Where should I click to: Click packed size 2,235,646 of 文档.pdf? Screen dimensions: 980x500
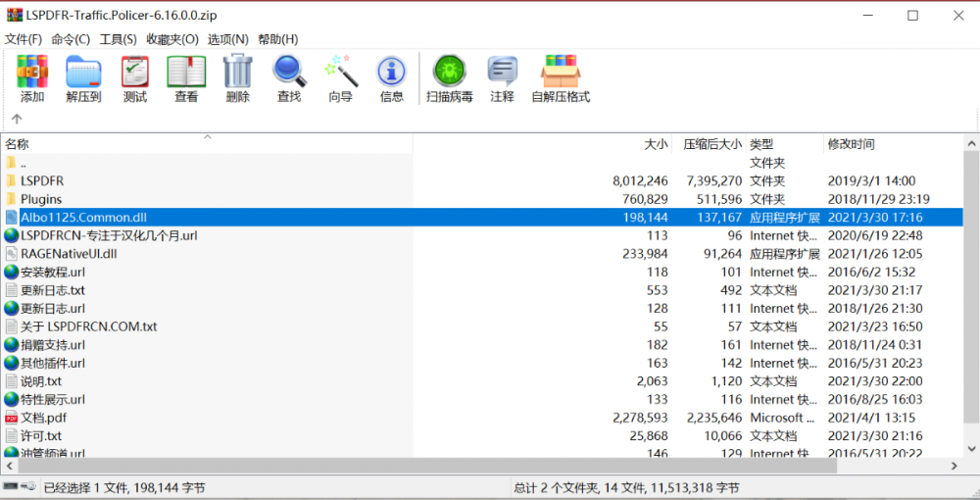[714, 418]
